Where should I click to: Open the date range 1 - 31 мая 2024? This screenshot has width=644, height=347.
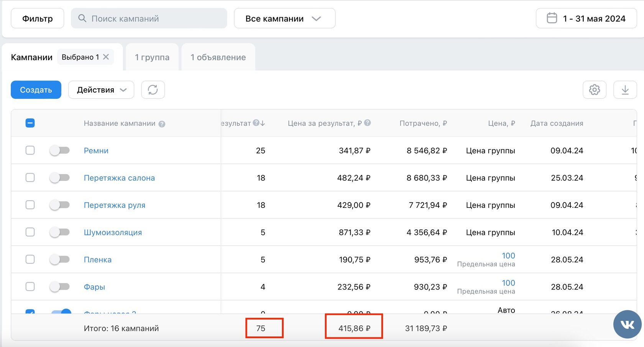586,18
